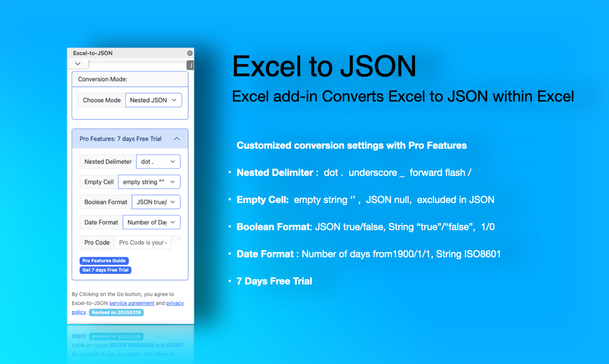Close the Excel-to-JSON task pane
609x364 pixels.
tap(190, 53)
